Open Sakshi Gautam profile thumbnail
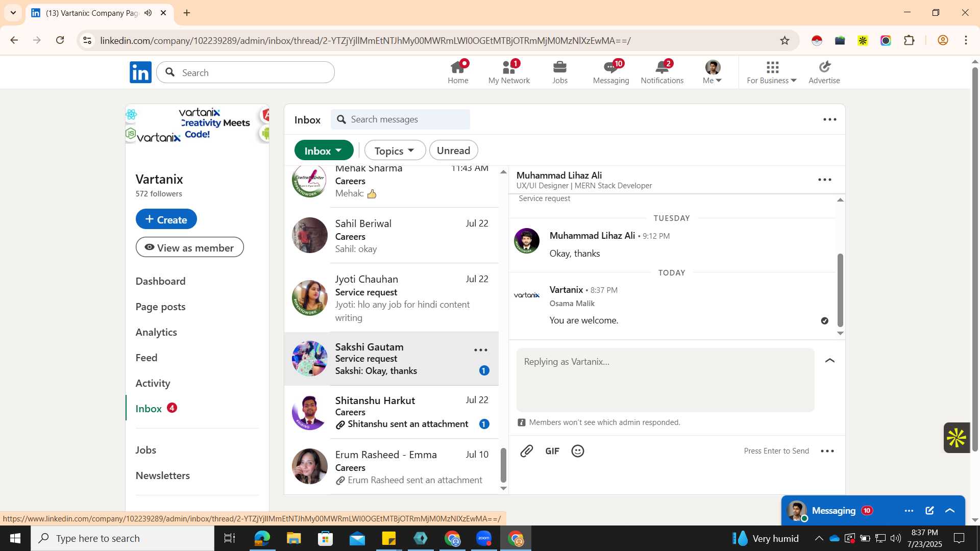980x551 pixels. coord(310,359)
